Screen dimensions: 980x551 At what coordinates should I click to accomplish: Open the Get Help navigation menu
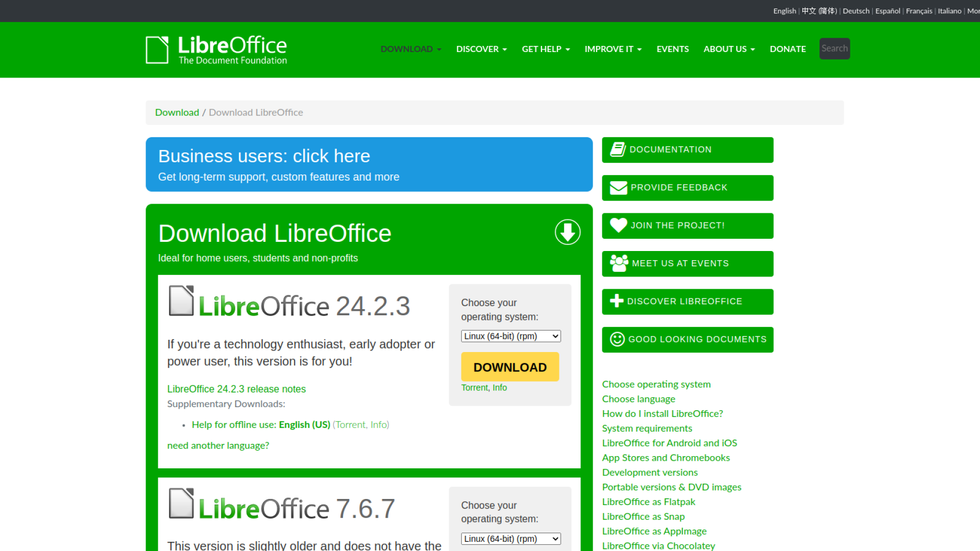point(546,49)
